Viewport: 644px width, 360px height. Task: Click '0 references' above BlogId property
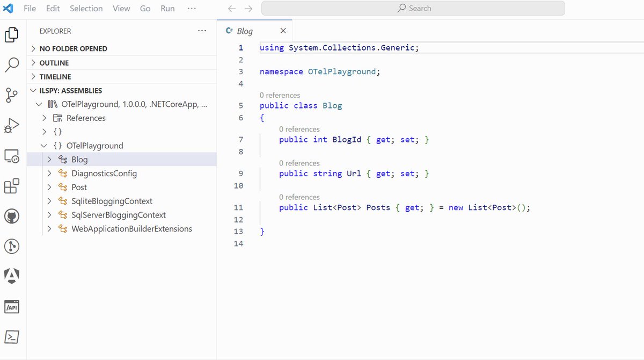299,129
